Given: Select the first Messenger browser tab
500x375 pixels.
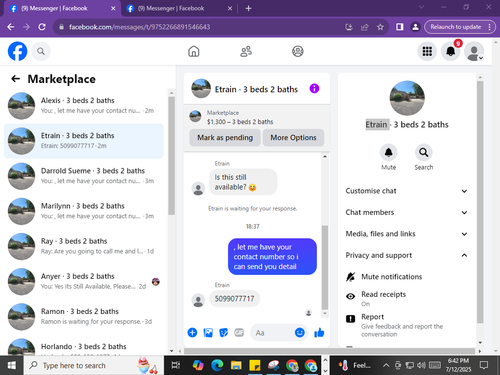Looking at the screenshot, I should (63, 8).
